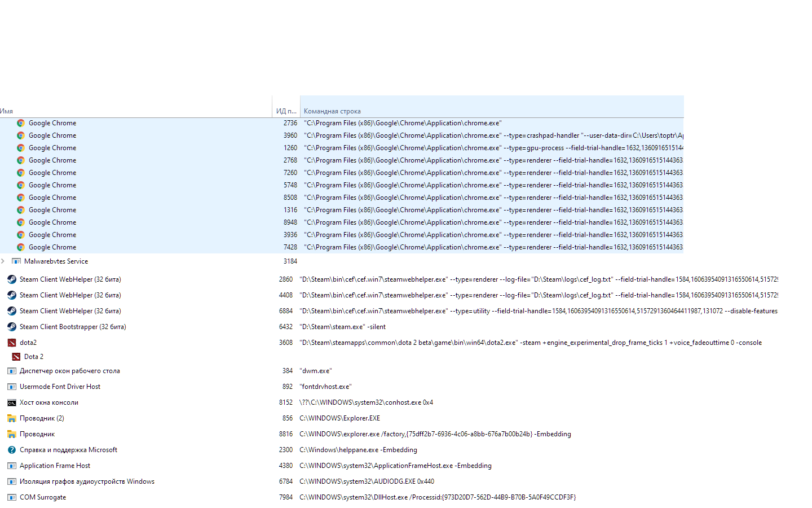Select Изоляция графов аудиоустройств Windows name
Image resolution: width=812 pixels, height=508 pixels.
(87, 481)
